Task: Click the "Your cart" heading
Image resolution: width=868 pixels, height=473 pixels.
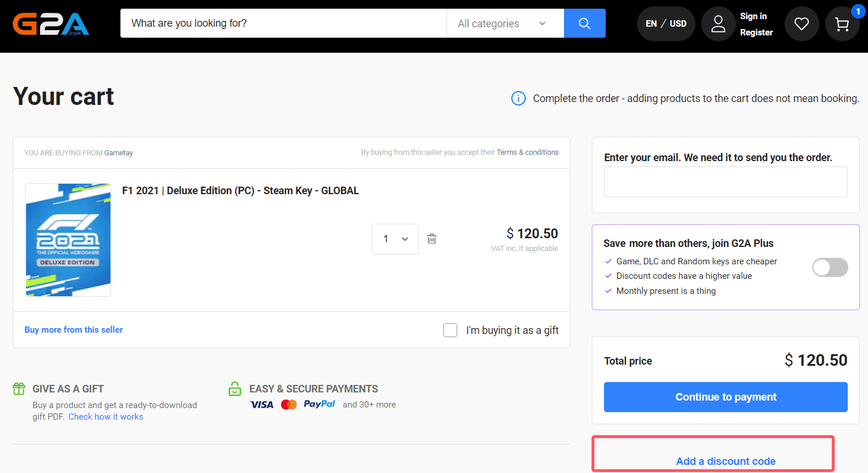Action: point(64,96)
